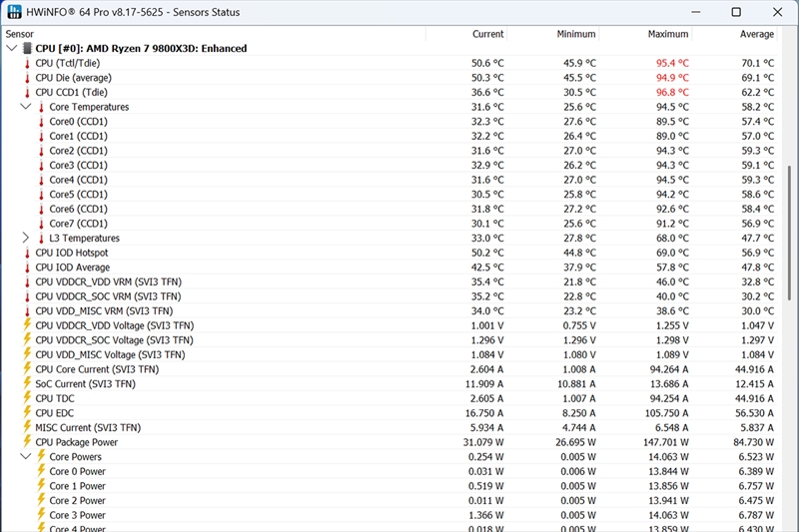Click the Maximum column header
This screenshot has height=532, width=799.
pos(668,34)
